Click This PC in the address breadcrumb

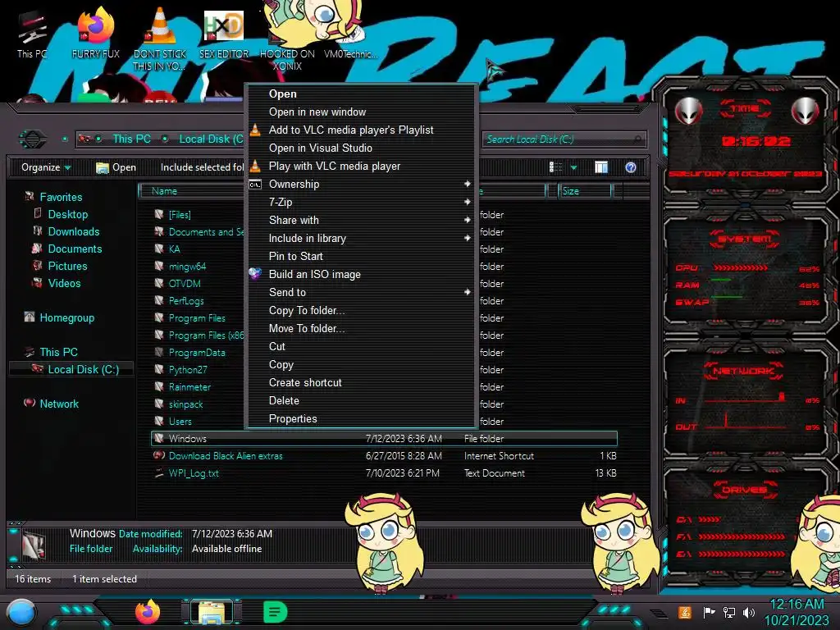click(x=131, y=139)
